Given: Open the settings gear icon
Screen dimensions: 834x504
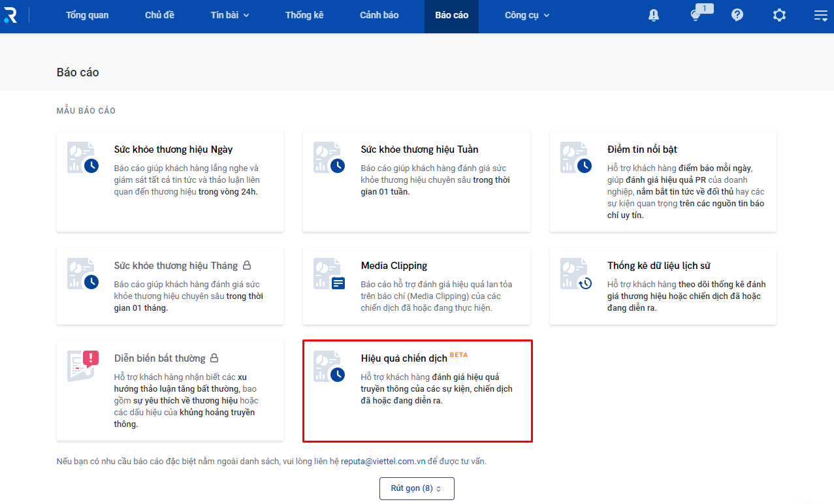Looking at the screenshot, I should (779, 15).
